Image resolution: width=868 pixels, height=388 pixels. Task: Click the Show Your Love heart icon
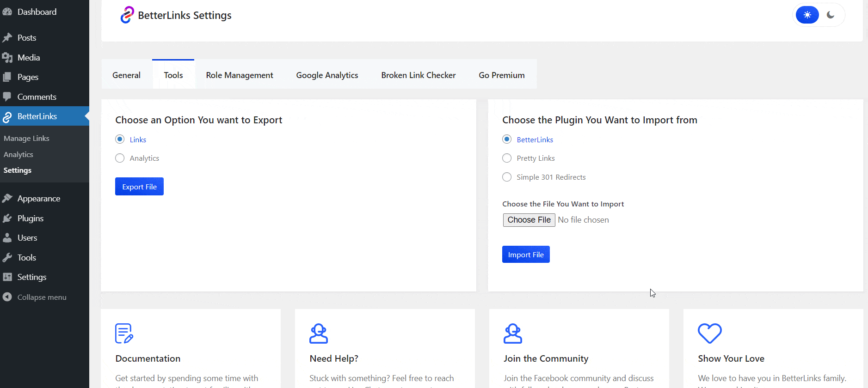(x=710, y=333)
